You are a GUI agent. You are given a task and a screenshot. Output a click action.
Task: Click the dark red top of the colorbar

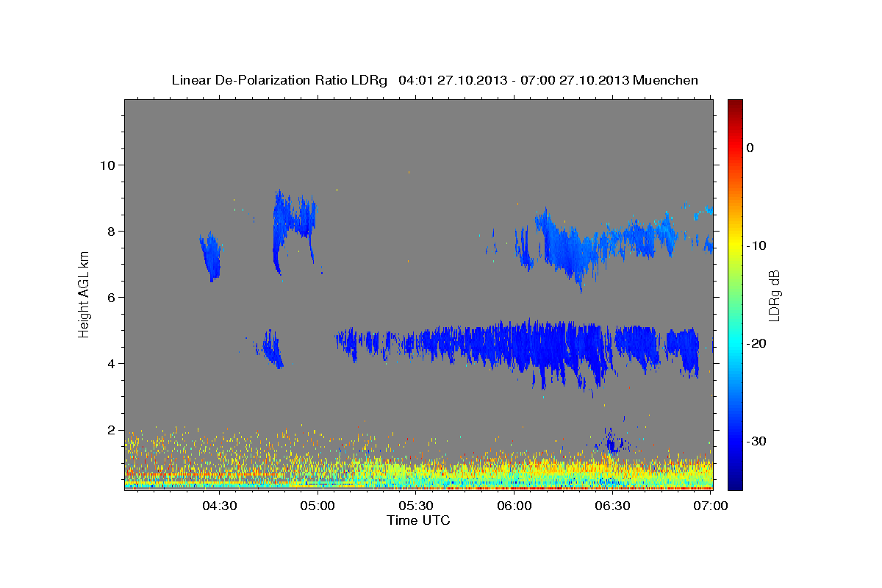click(735, 107)
